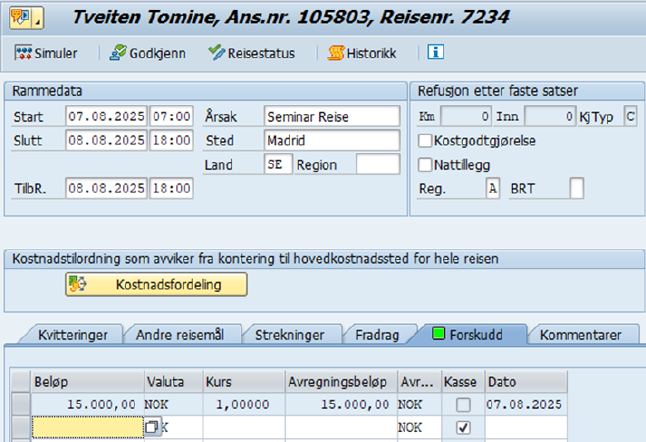Viewport: 646px width, 442px height.
Task: Click the empty Dato cell in second row
Action: 526,427
